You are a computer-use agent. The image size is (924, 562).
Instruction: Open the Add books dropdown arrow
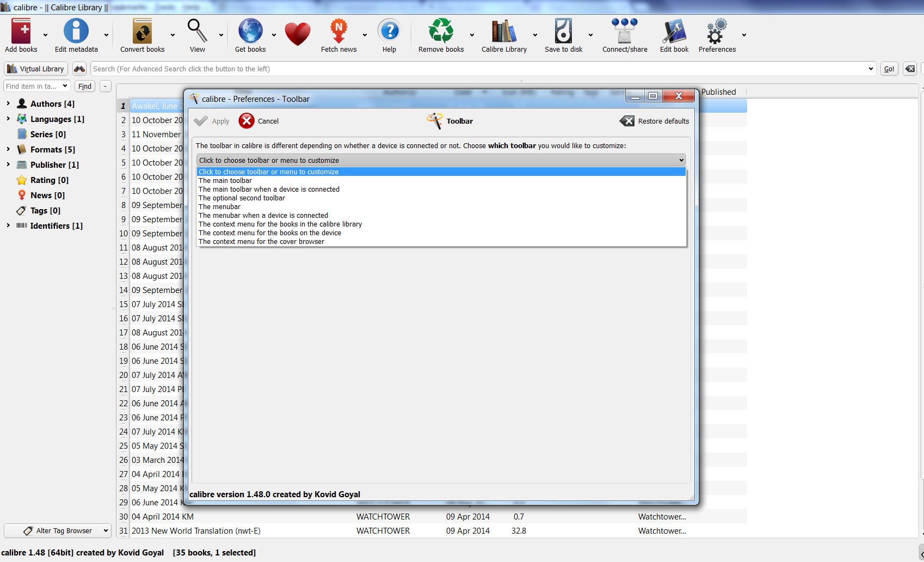coord(45,35)
